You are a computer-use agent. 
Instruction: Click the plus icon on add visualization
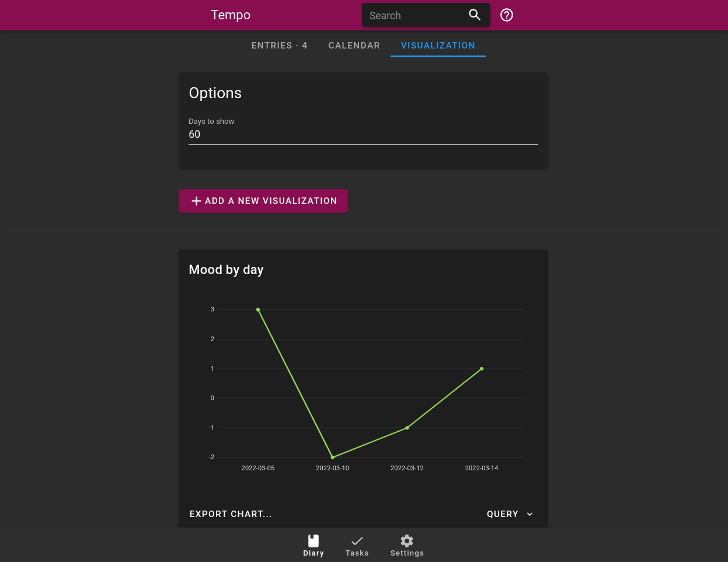197,201
